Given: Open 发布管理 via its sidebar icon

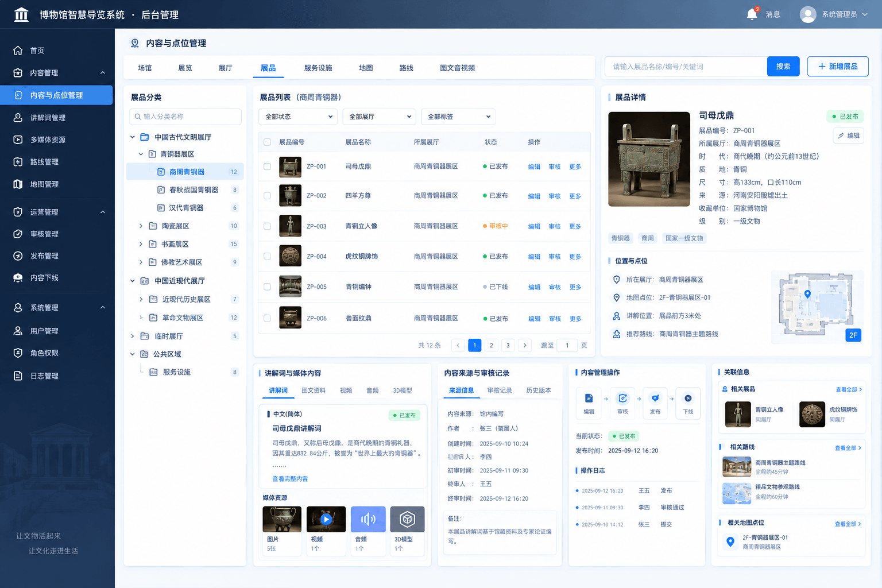Looking at the screenshot, I should click(18, 256).
